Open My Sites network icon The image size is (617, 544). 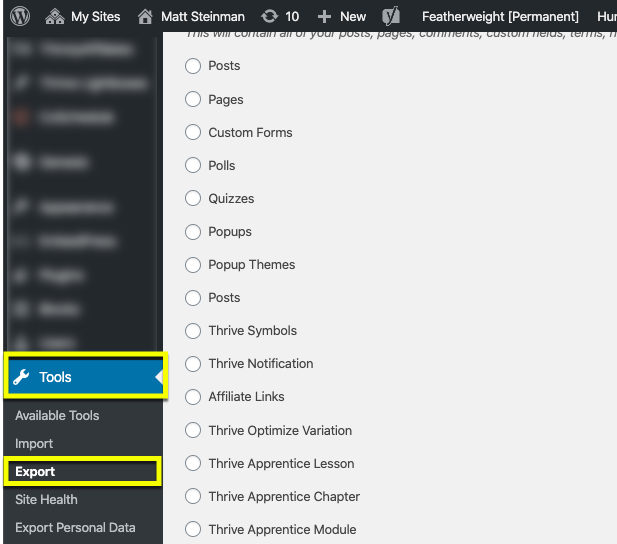pos(55,16)
